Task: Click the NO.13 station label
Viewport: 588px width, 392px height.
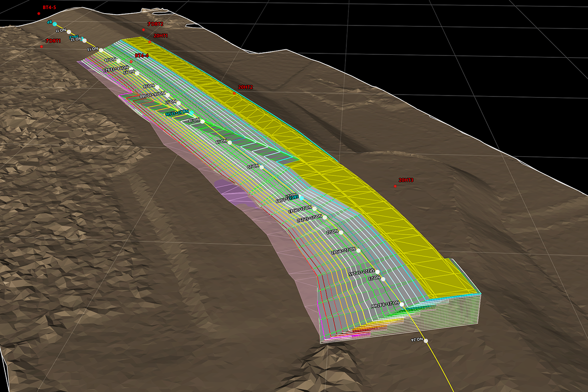Action: (x=93, y=49)
